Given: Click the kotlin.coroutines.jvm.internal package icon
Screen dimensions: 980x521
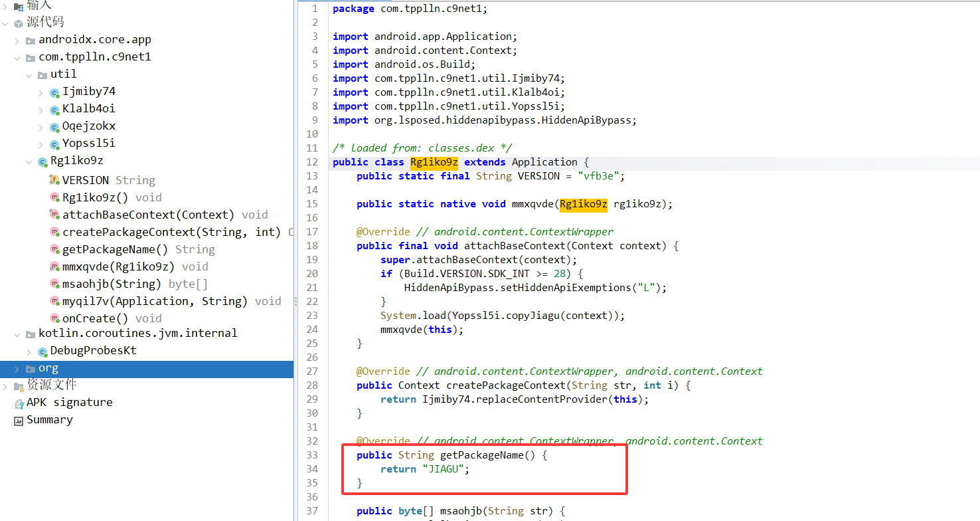Looking at the screenshot, I should [31, 334].
